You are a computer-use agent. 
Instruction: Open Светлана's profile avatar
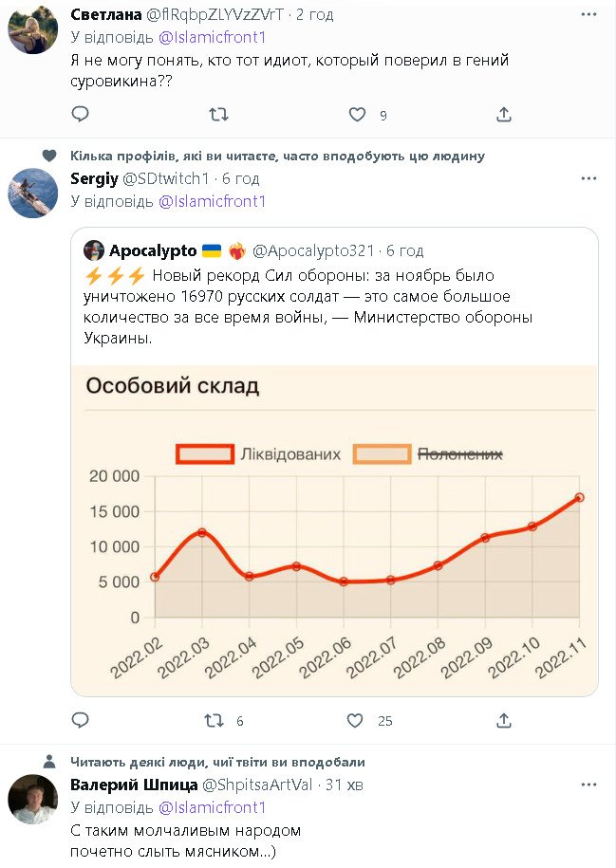[x=33, y=28]
